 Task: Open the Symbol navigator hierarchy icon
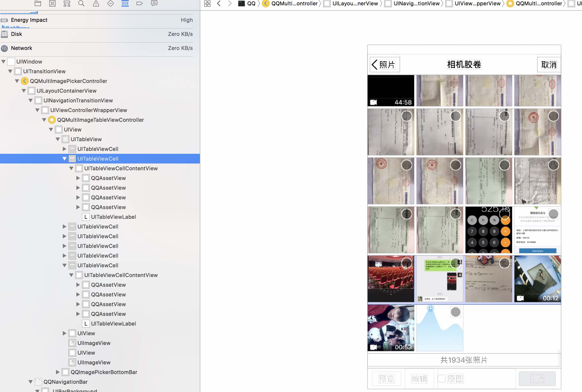[67, 3]
